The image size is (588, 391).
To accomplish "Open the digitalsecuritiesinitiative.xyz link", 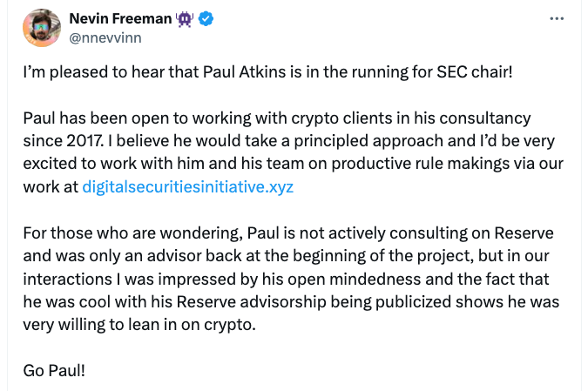I will (x=187, y=186).
